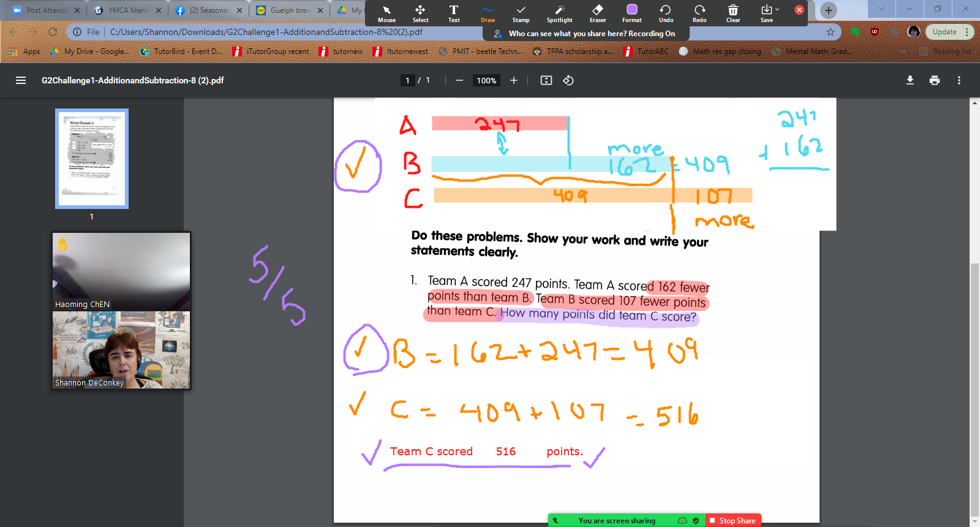Click the recording cloud icon in share bar
Image resolution: width=980 pixels, height=527 pixels.
point(682,520)
